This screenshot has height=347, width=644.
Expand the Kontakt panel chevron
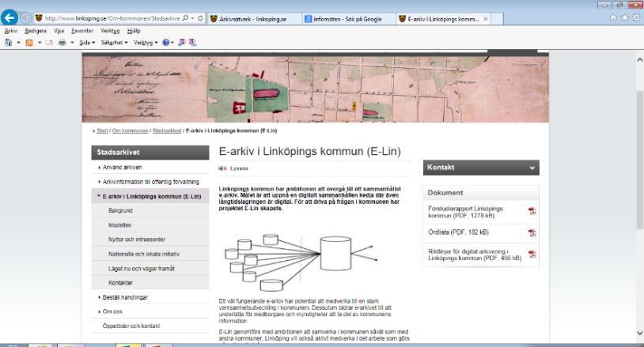pyautogui.click(x=532, y=168)
